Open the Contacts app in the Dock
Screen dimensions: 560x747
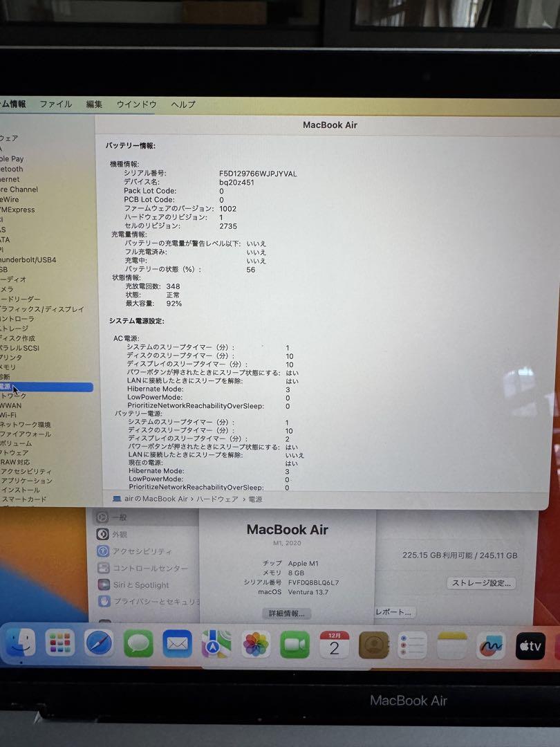click(374, 645)
